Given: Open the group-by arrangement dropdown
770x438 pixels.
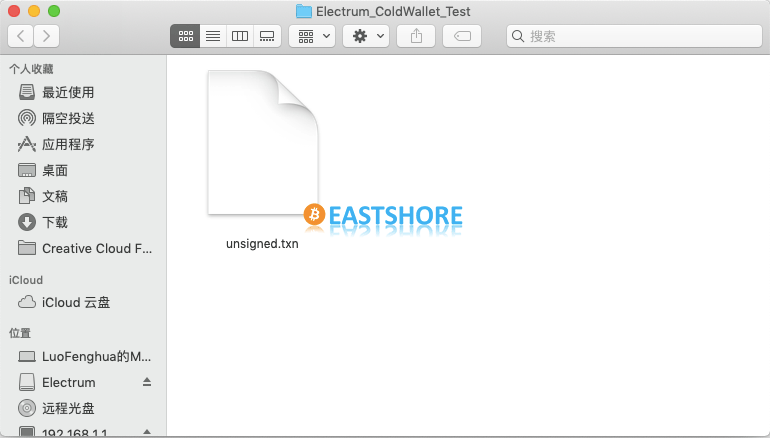Looking at the screenshot, I should click(312, 36).
